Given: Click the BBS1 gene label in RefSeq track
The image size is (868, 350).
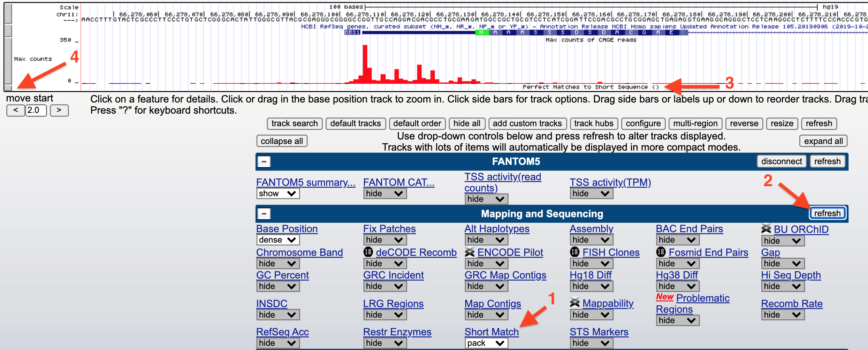Looking at the screenshot, I should [352, 32].
